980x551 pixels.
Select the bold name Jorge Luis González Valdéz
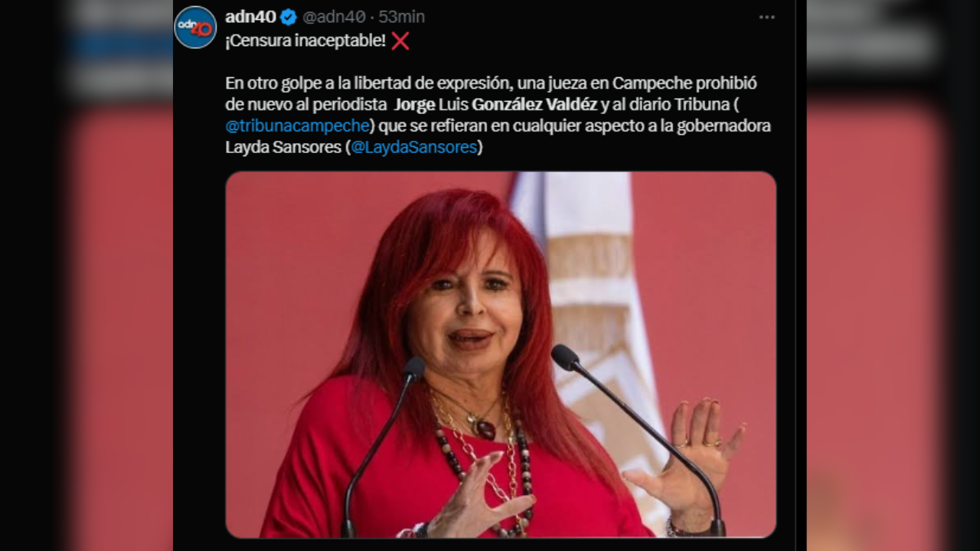[x=495, y=104]
